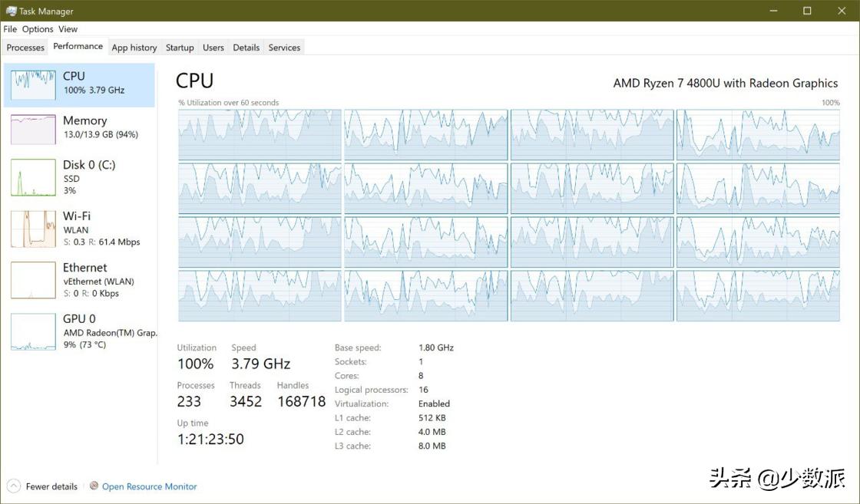
Task: Click the Logical processors value 16
Action: (423, 390)
